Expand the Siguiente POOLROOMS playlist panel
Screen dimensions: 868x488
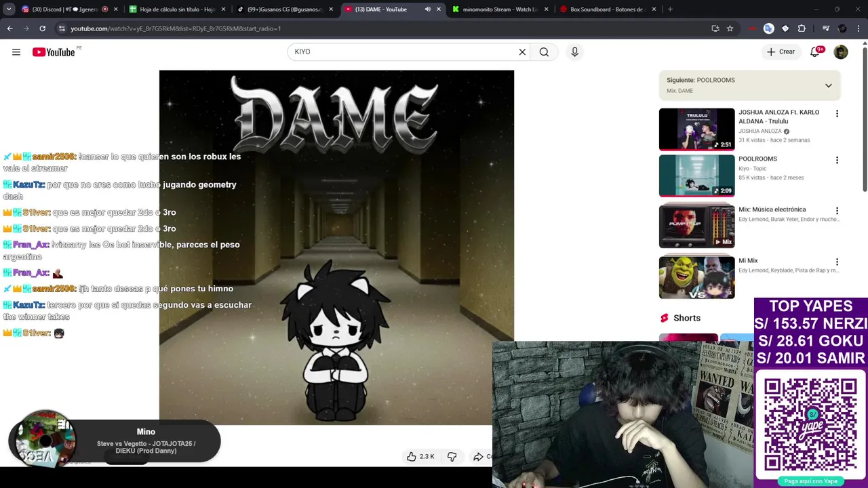tap(828, 85)
